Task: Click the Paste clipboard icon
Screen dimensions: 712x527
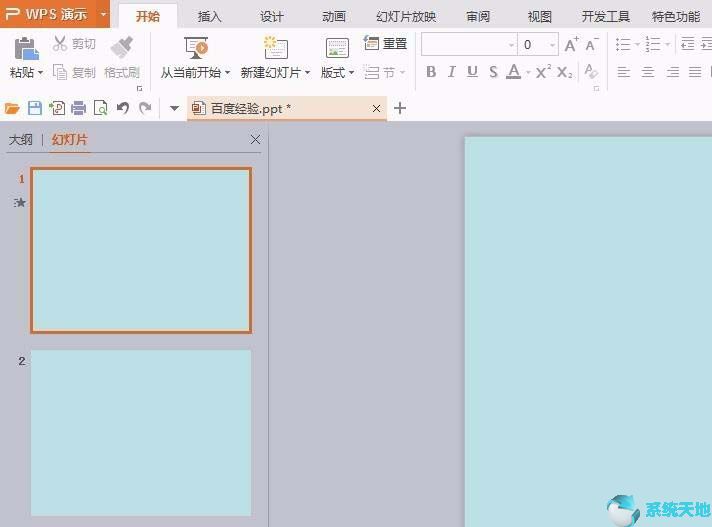Action: pyautogui.click(x=26, y=48)
